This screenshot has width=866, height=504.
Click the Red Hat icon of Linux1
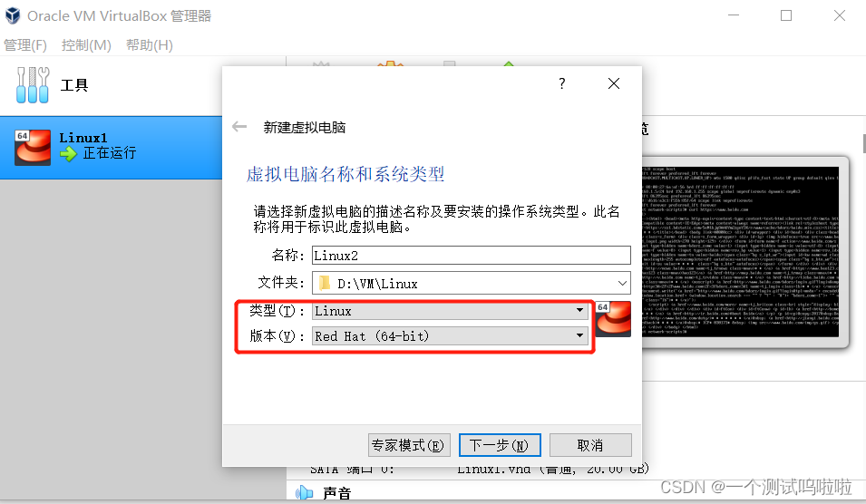click(x=34, y=148)
